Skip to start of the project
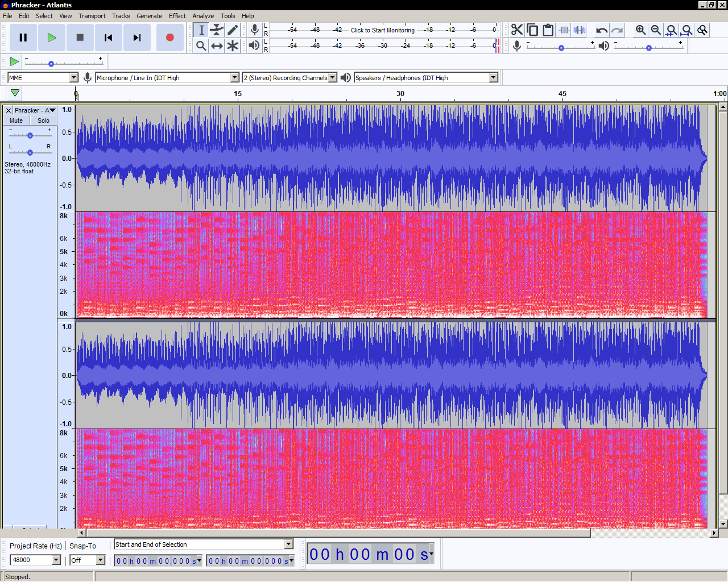728x582 pixels. pos(109,38)
